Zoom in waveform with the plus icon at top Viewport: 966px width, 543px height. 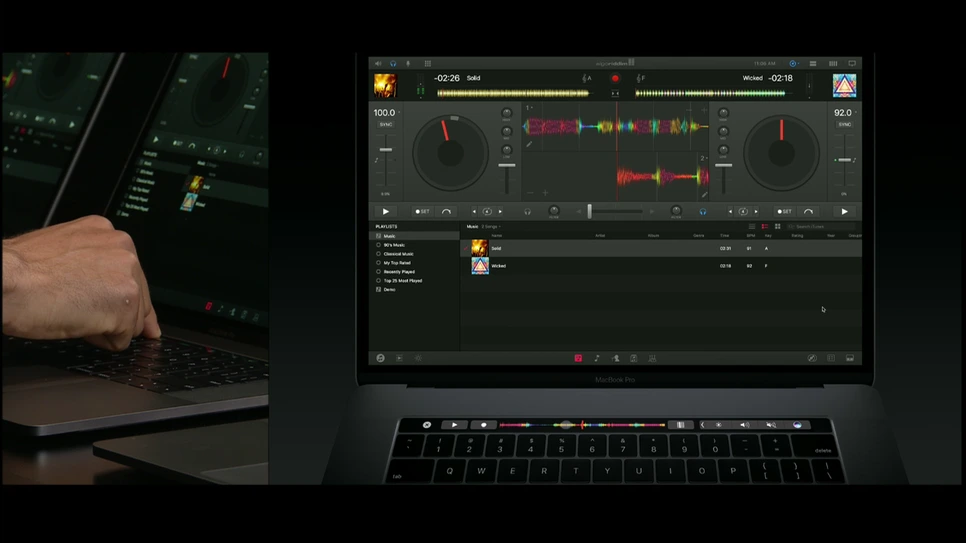tap(704, 110)
